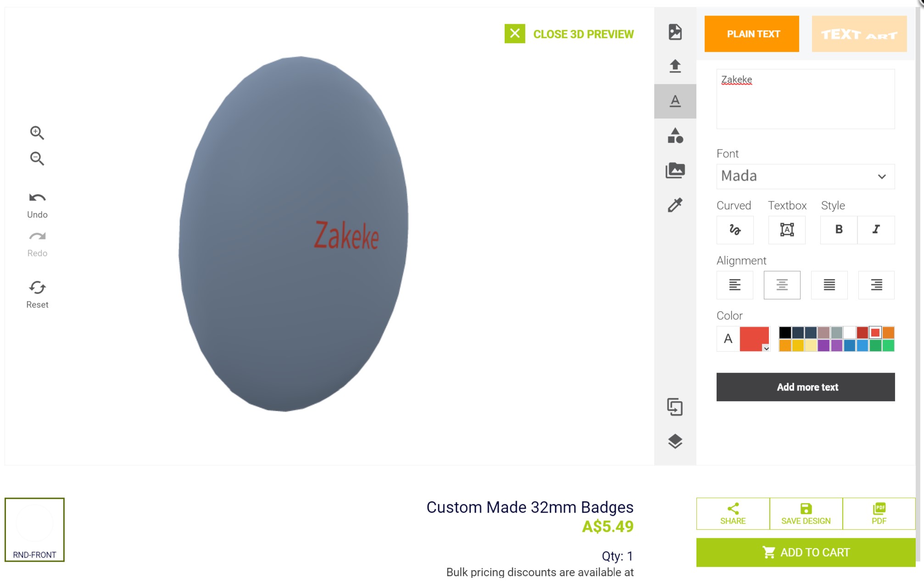
Task: Open the Textbox option under Curved
Action: [x=786, y=230]
